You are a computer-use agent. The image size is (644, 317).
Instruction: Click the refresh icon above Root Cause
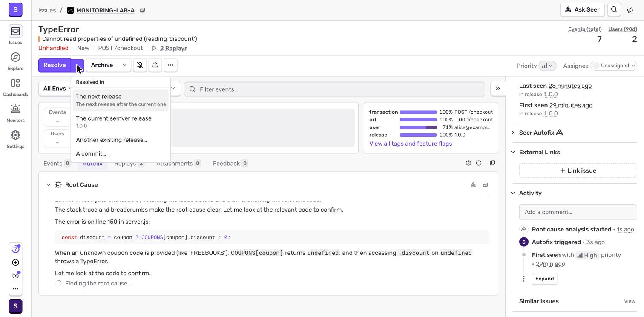pyautogui.click(x=479, y=163)
